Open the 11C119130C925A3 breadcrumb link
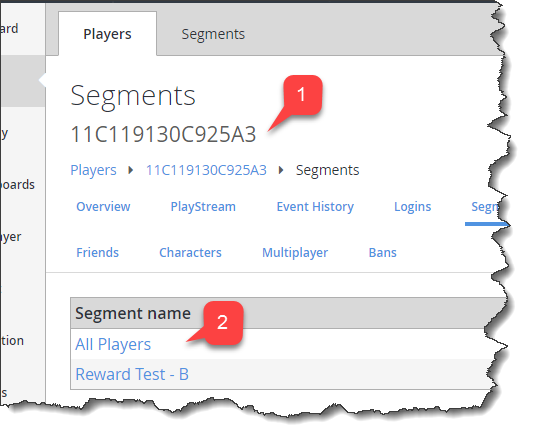The image size is (533, 441). coord(206,170)
